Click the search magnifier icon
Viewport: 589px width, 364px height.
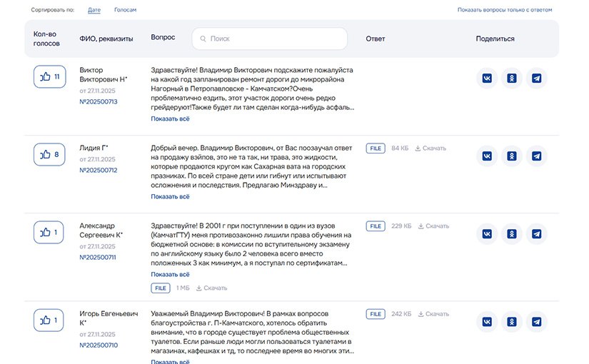pos(203,39)
